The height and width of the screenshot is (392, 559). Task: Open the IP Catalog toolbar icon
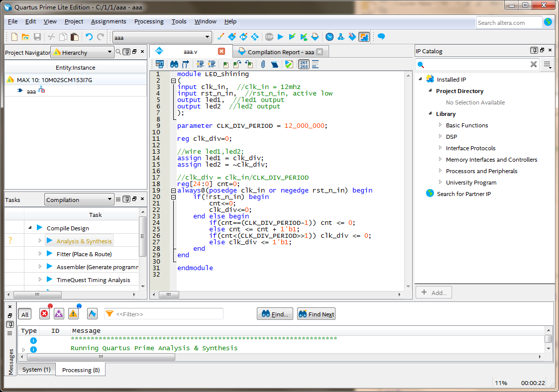pyautogui.click(x=364, y=37)
